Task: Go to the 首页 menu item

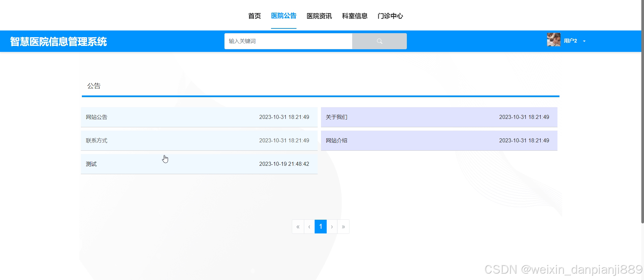Action: (254, 16)
